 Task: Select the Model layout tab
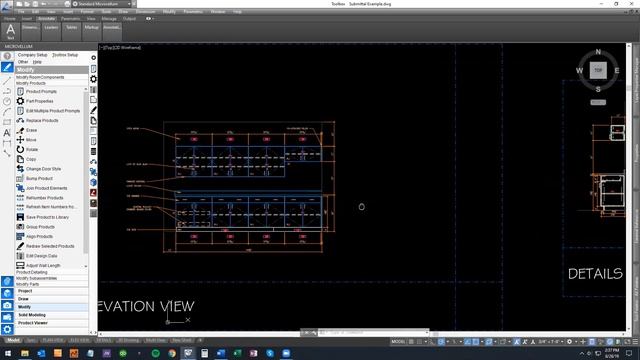(13, 340)
